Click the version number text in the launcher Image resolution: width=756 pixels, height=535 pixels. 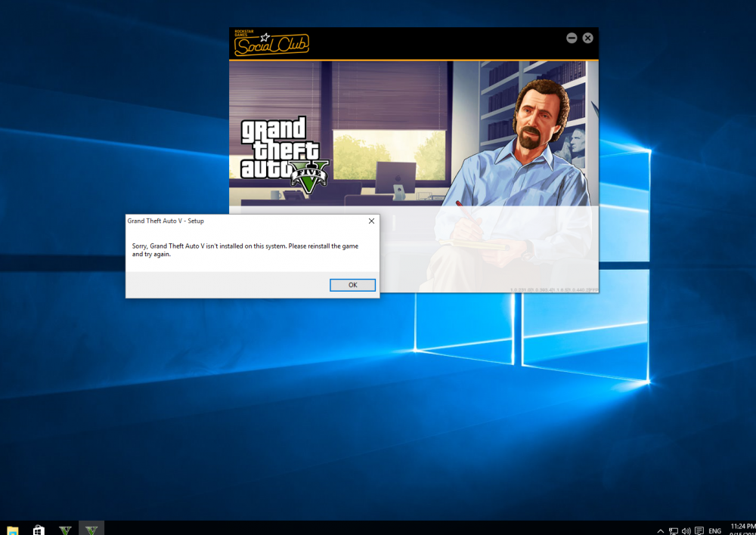click(553, 289)
